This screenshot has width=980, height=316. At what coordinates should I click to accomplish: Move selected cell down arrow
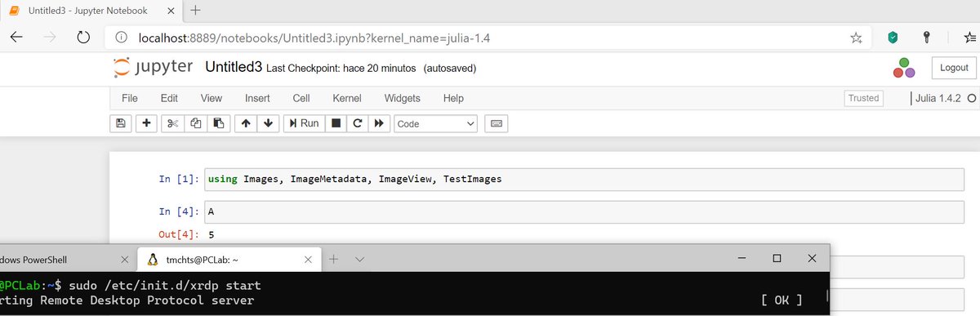(x=268, y=123)
